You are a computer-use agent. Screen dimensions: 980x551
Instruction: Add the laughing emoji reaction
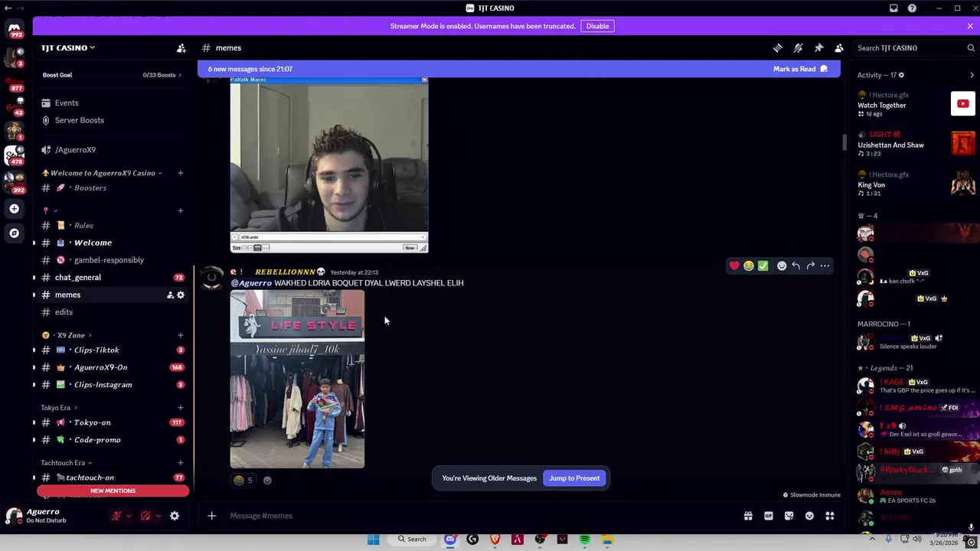749,266
